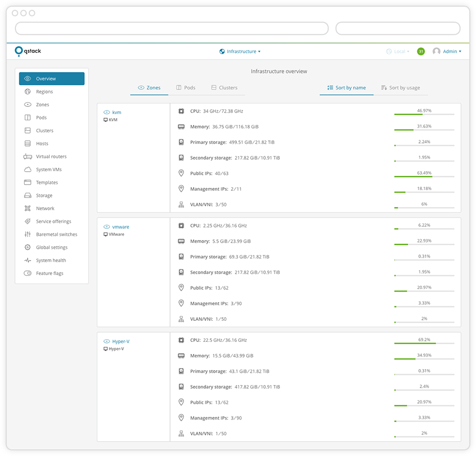This screenshot has width=476, height=456.
Task: Click the 'Infrastructure overview' heading
Action: coord(279,71)
